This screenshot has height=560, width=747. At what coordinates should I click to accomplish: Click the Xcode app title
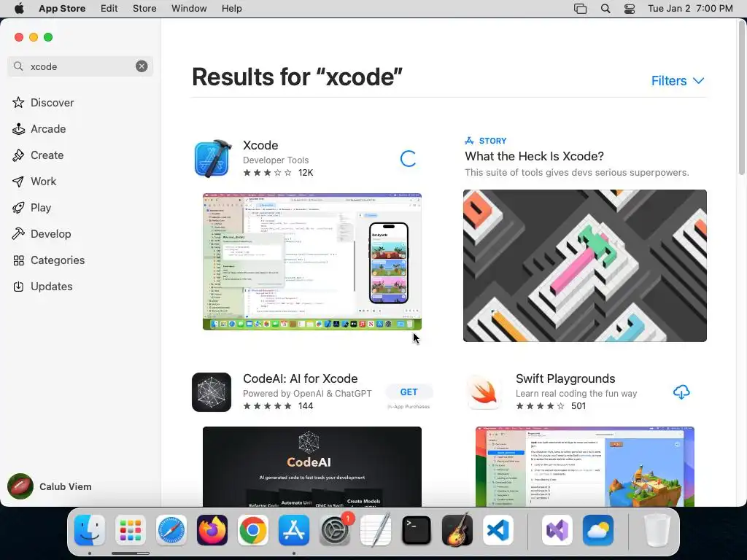pyautogui.click(x=260, y=145)
